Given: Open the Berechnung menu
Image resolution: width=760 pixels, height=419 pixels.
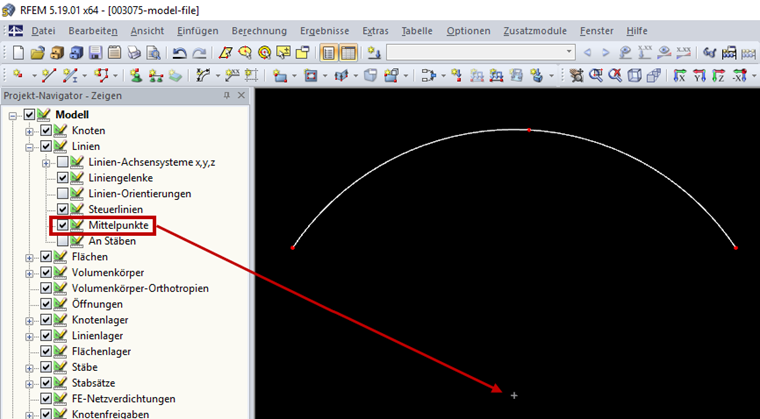Looking at the screenshot, I should coord(259,31).
